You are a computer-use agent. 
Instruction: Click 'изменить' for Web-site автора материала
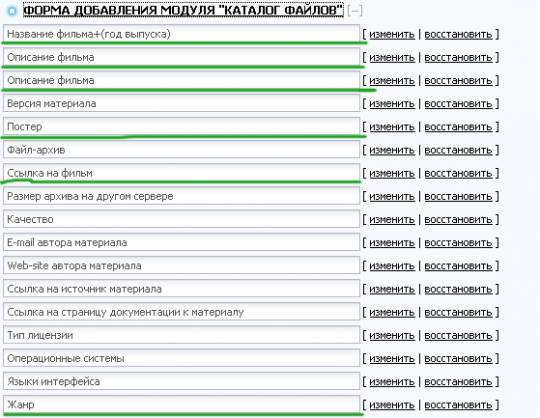[392, 266]
